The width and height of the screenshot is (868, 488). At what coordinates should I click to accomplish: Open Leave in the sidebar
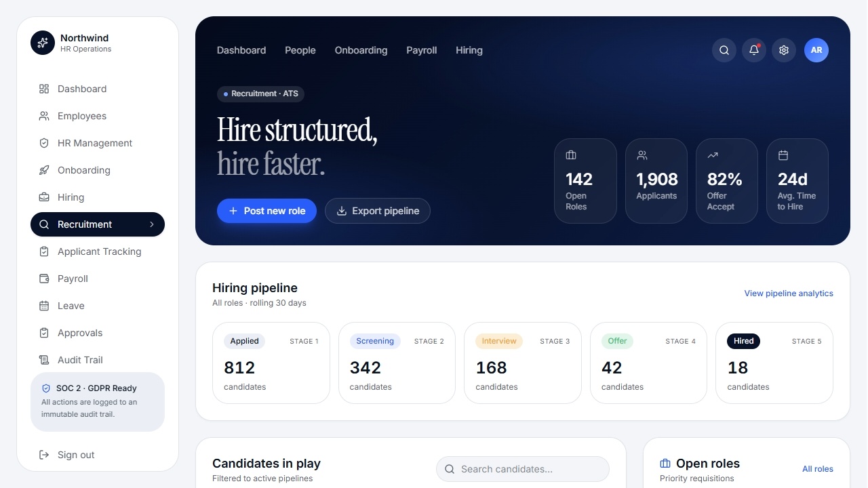point(98,306)
